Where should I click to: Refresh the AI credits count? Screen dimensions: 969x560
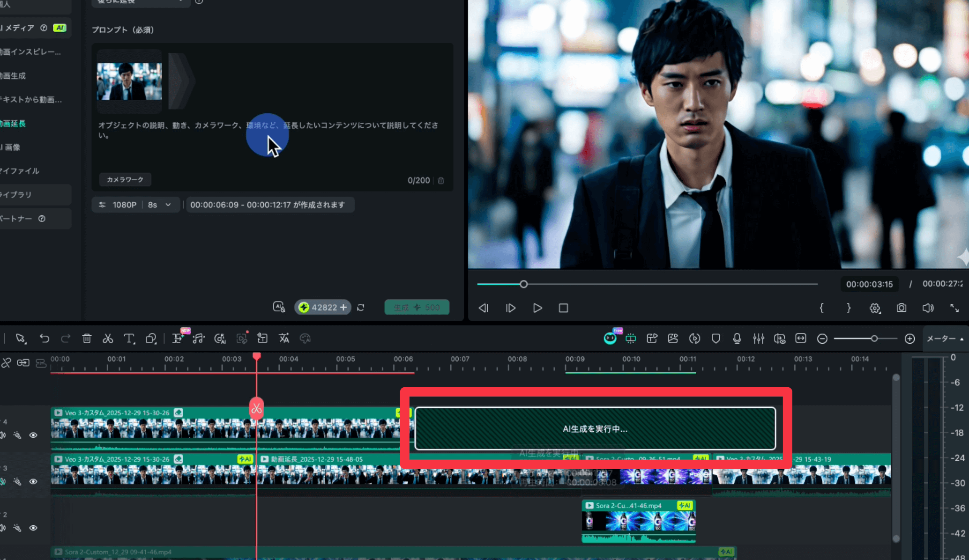click(x=361, y=307)
